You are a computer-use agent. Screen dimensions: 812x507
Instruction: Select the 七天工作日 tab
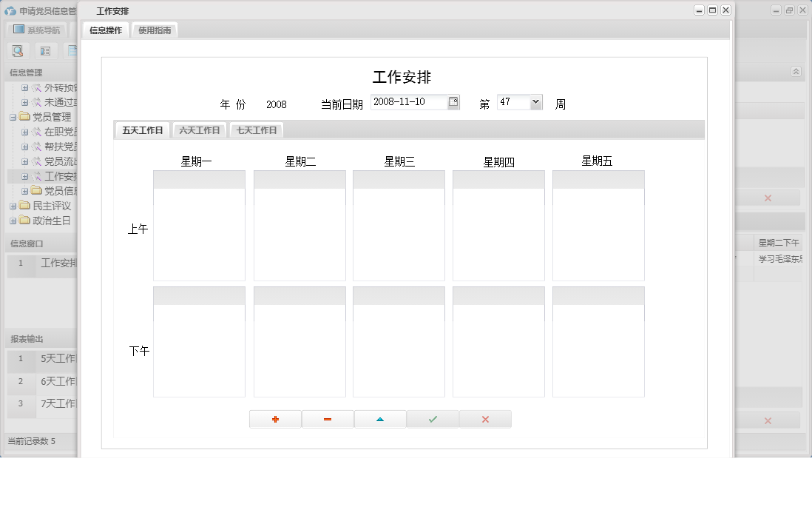click(255, 130)
